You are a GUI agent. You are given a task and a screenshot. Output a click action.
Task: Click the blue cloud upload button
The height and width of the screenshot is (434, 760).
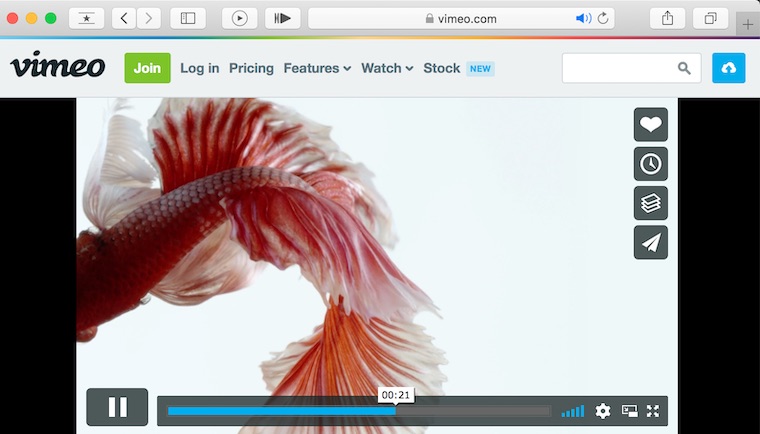click(x=728, y=68)
